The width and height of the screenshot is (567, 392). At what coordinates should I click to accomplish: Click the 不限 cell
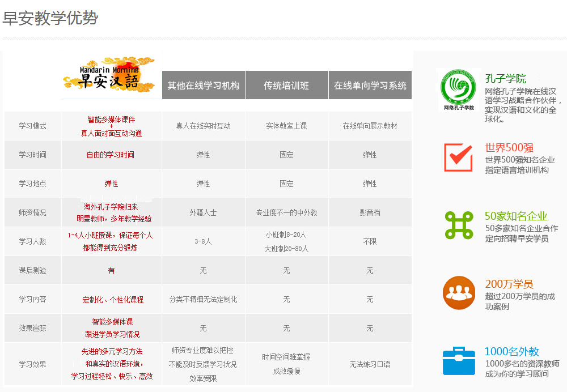370,241
